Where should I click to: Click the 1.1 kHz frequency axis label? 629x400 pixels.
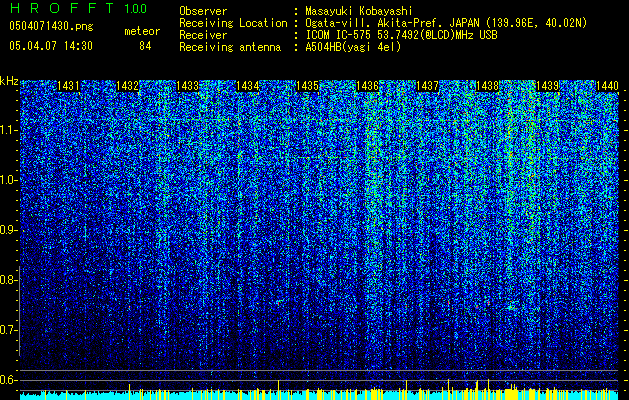(8, 130)
